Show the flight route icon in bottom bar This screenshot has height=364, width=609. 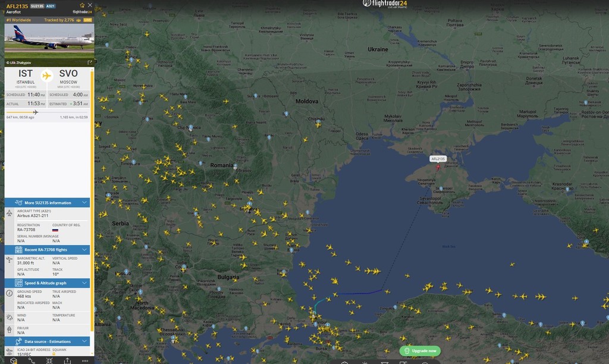pyautogui.click(x=32, y=360)
